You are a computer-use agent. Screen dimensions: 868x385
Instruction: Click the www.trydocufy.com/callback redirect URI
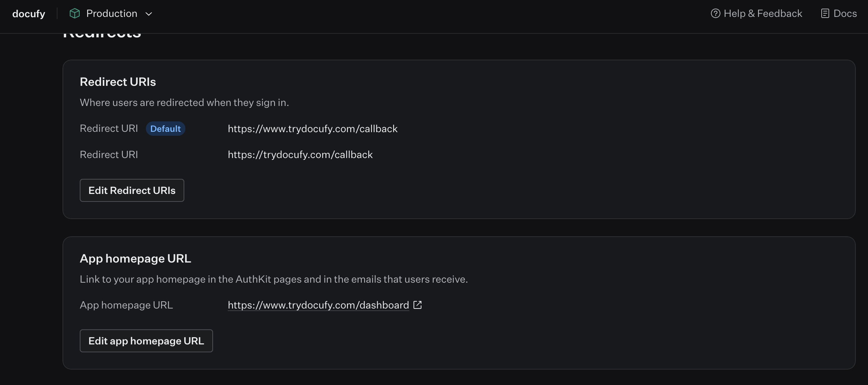tap(313, 129)
